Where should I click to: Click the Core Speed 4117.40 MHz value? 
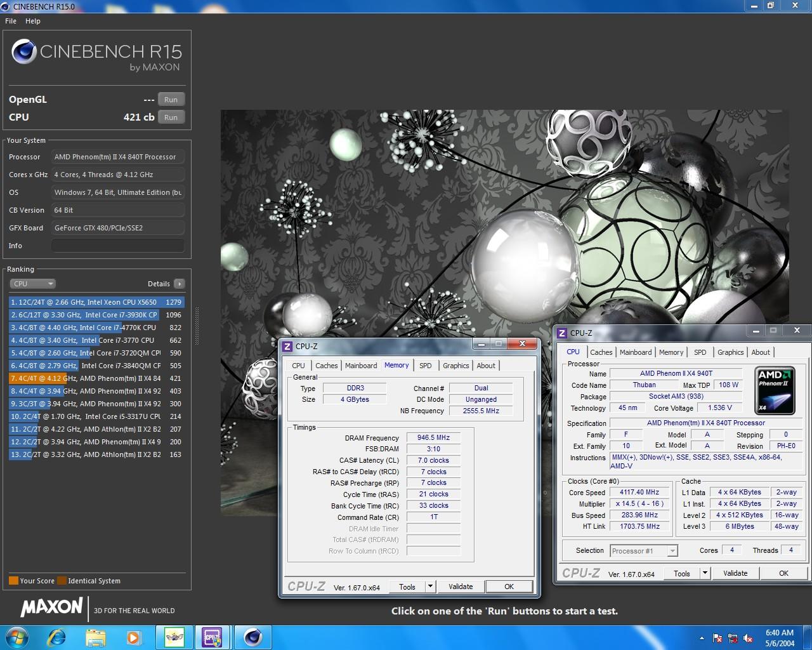[x=639, y=492]
